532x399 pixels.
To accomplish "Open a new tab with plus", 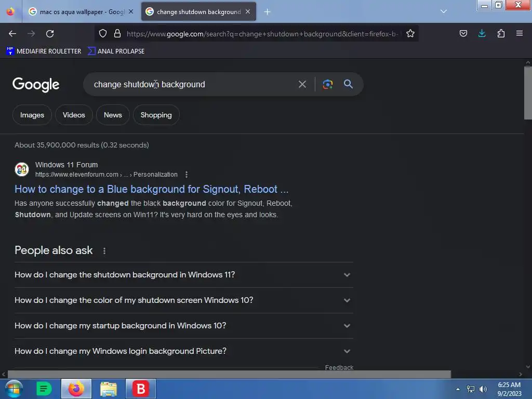I will (268, 12).
